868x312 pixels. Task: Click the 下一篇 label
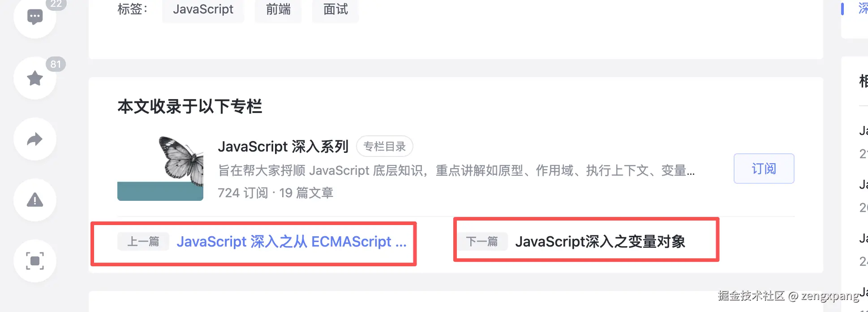point(482,242)
